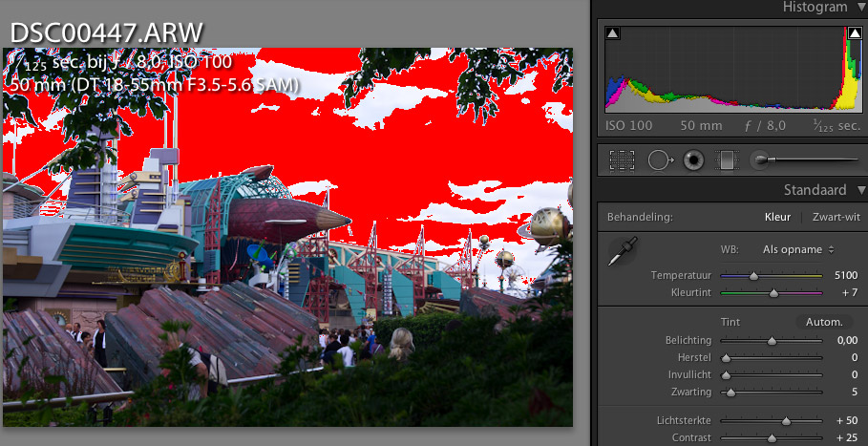
Task: Adjust the Temperatuur slider
Action: tap(753, 276)
